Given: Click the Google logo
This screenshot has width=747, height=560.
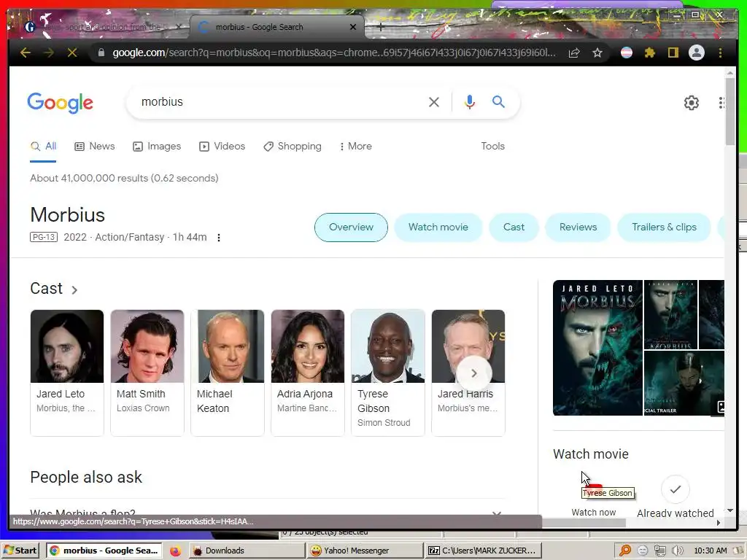Looking at the screenshot, I should coord(60,103).
